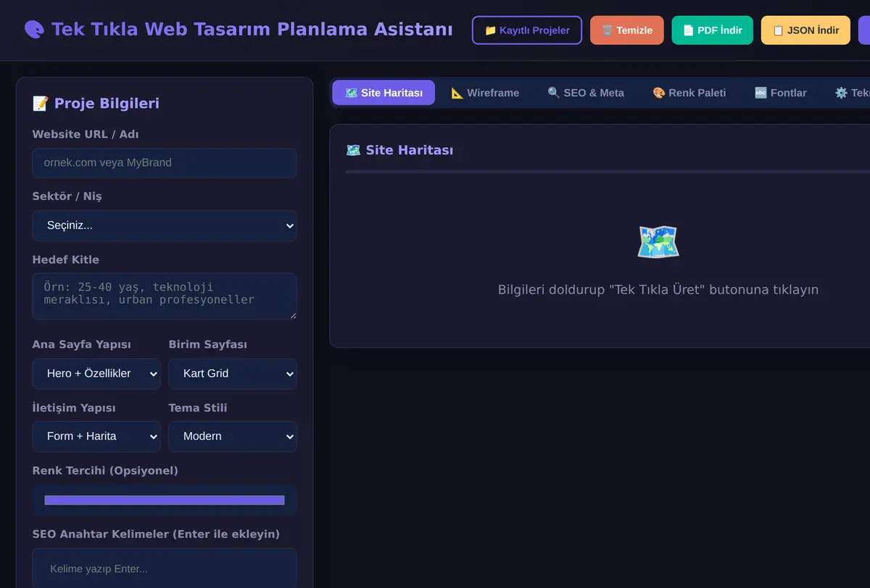Open the Fontlar tab
This screenshot has width=870, height=588.
(781, 93)
